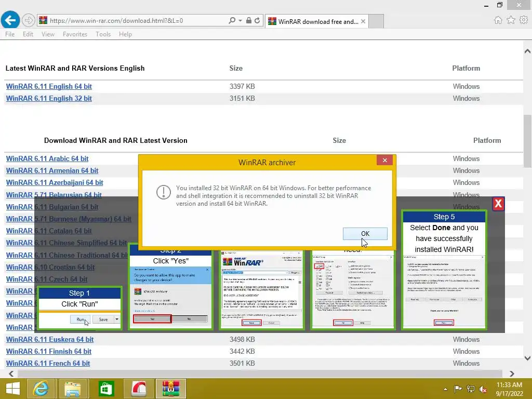The width and height of the screenshot is (532, 399).
Task: Open the Edit menu
Action: click(x=28, y=34)
